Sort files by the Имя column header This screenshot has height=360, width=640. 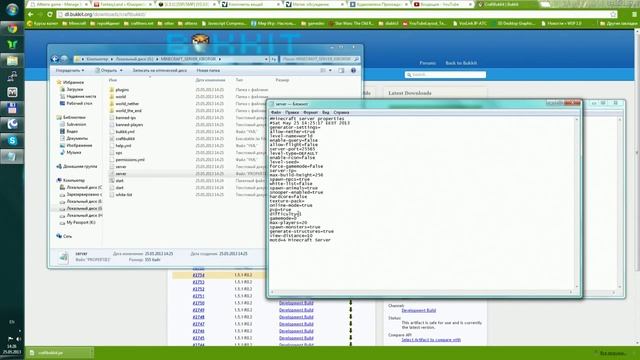point(113,80)
